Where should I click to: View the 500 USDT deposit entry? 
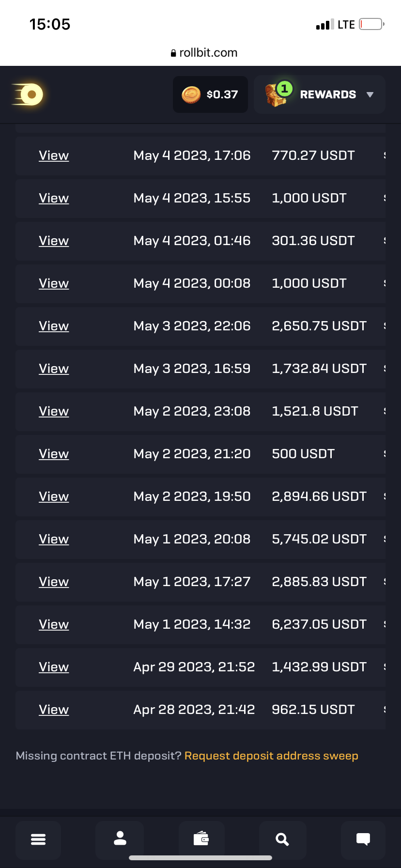coord(54,454)
